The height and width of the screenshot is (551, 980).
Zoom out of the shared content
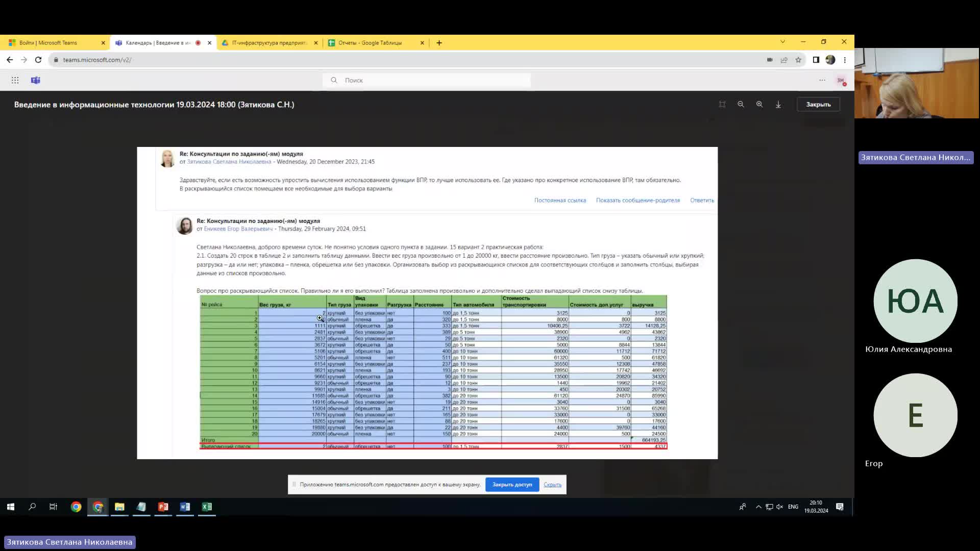pos(741,104)
